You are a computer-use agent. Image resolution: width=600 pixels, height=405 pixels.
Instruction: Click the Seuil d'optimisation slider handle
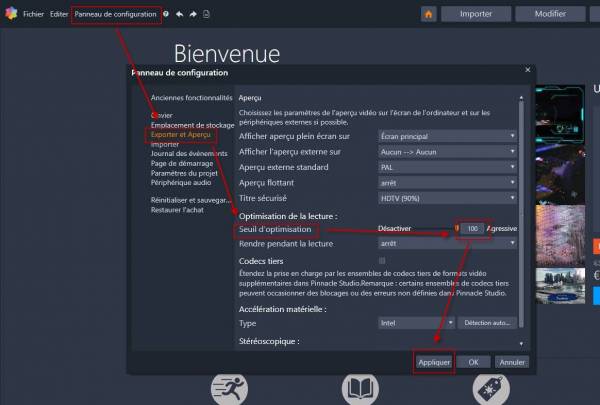pos(457,228)
